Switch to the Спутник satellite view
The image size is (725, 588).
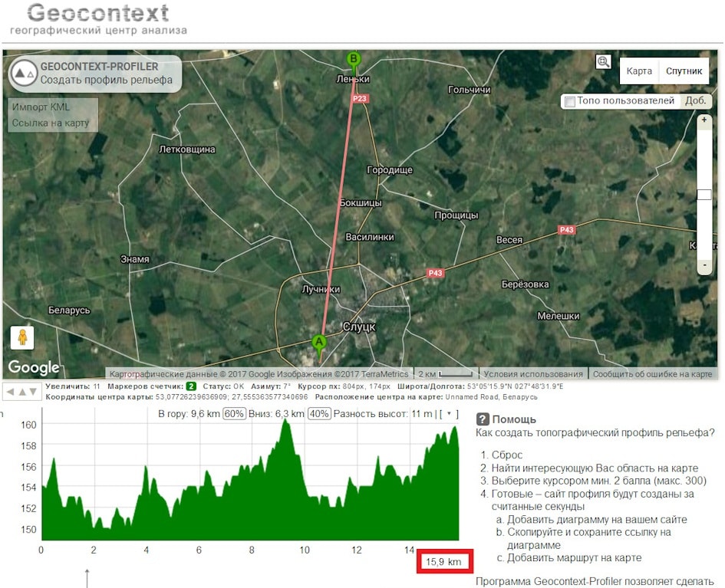(x=684, y=71)
